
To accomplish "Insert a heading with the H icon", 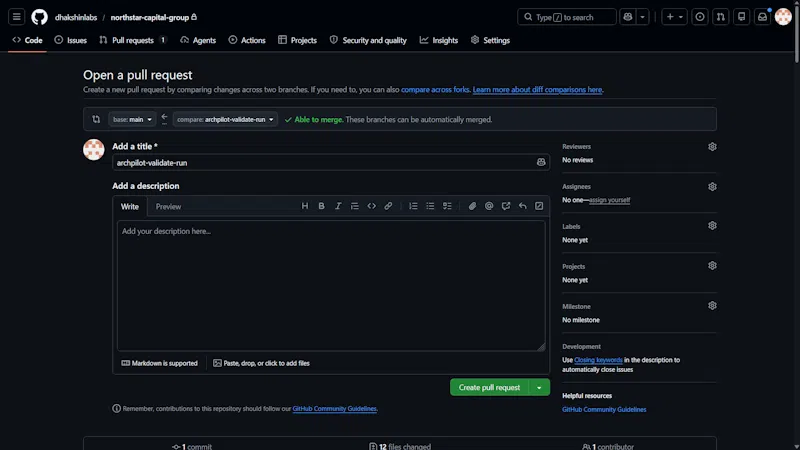I will [x=305, y=206].
